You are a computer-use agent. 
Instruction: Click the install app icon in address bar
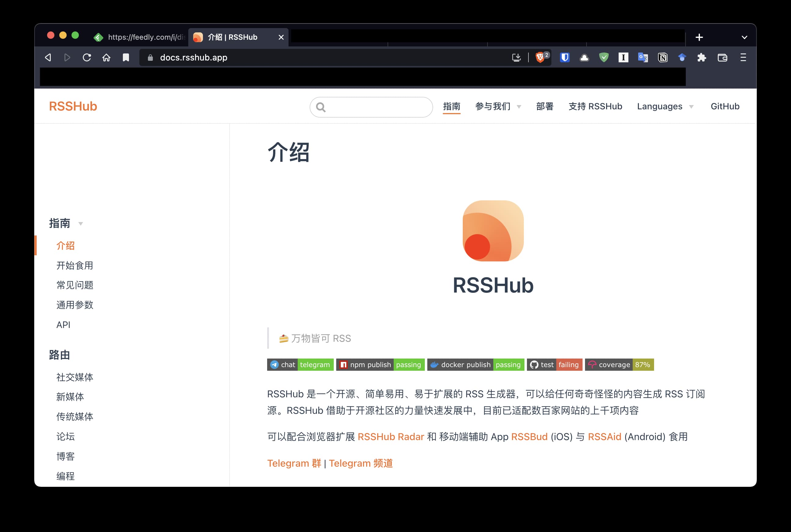pos(516,57)
